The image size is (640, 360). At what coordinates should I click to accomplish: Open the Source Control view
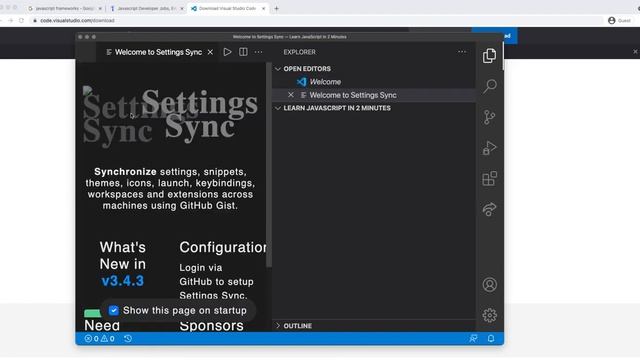point(489,117)
